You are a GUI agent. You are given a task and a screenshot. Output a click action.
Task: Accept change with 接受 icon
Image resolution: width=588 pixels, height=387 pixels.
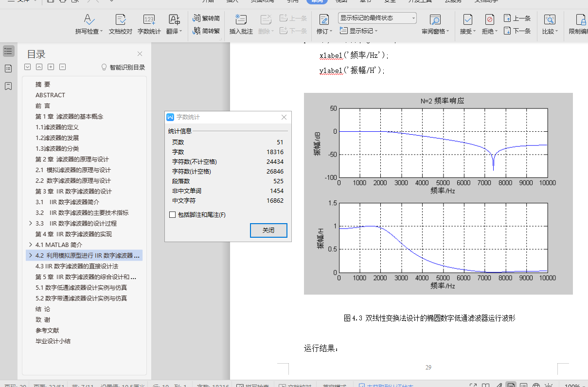[468, 19]
